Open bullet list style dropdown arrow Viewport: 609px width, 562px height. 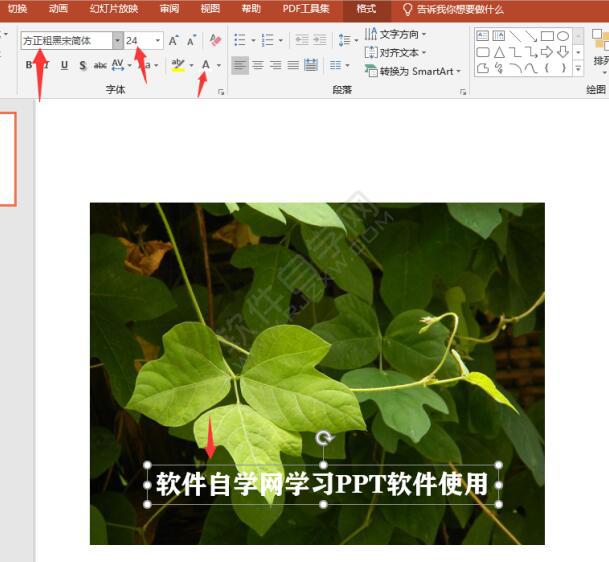[x=253, y=40]
